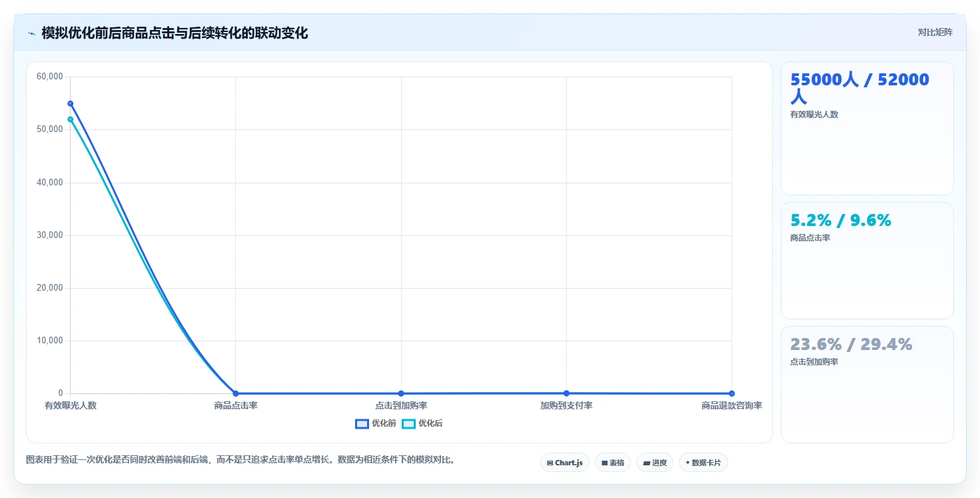This screenshot has width=980, height=498.
Task: Click the 60,000 y-axis value
Action: coord(50,77)
